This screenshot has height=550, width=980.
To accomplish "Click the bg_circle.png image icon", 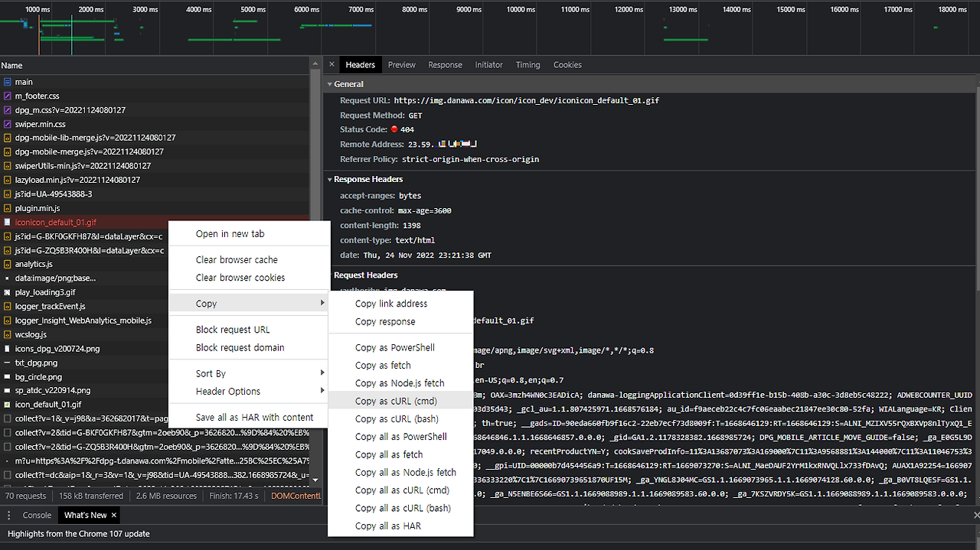I will [x=7, y=376].
